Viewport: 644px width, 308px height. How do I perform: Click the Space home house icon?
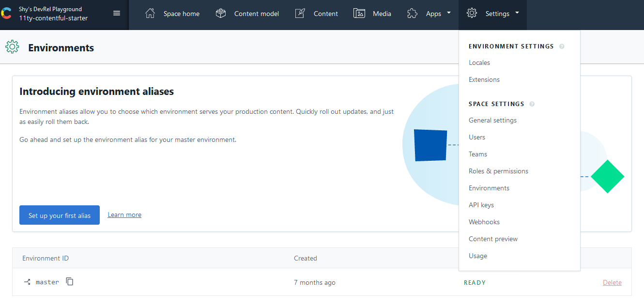coord(150,14)
